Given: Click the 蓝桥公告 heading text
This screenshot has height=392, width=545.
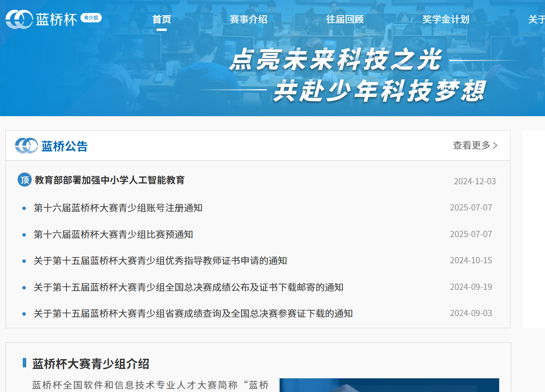Looking at the screenshot, I should 65,146.
